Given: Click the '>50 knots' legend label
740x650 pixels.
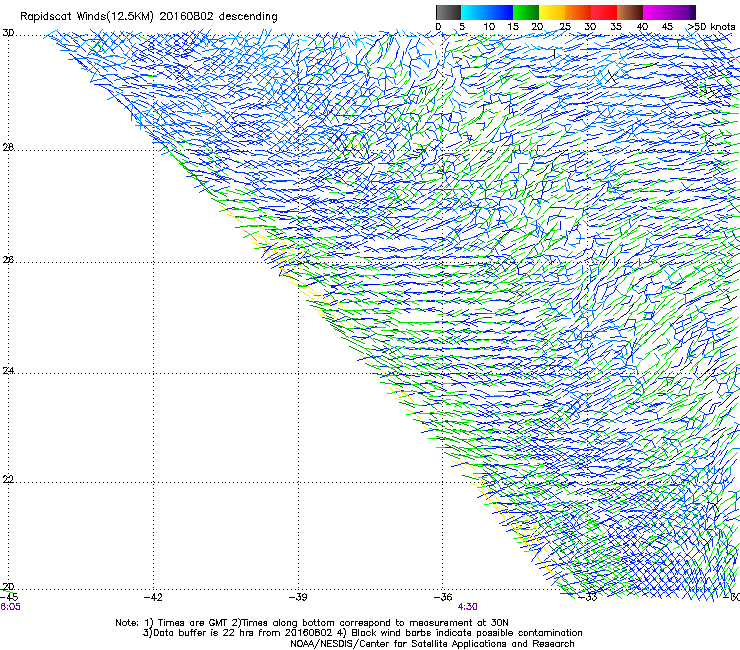Looking at the screenshot, I should point(711,27).
